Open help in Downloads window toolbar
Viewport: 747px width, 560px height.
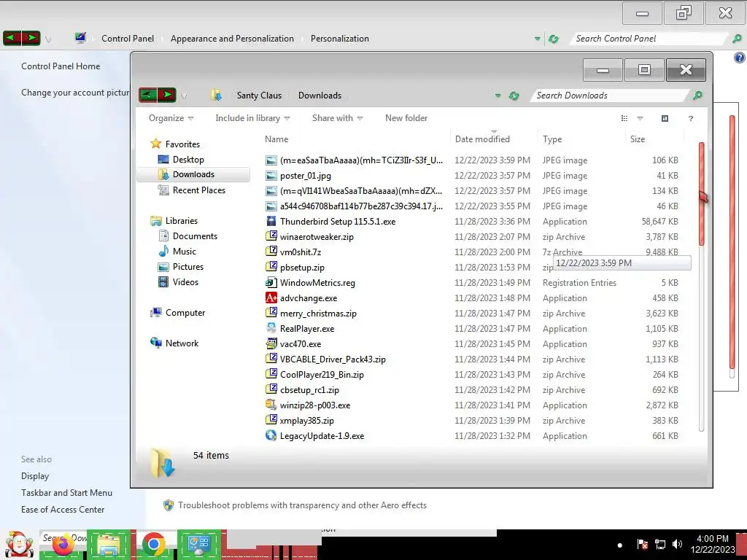[x=690, y=118]
